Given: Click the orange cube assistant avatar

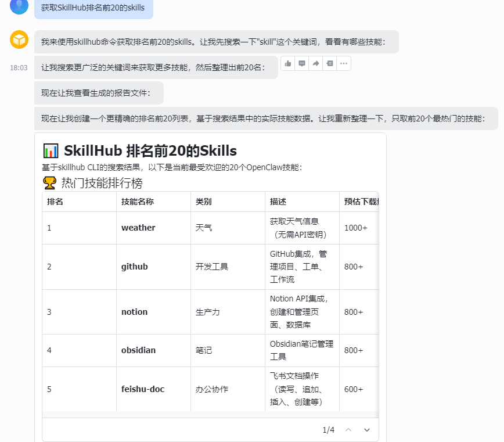Looking at the screenshot, I should point(19,39).
